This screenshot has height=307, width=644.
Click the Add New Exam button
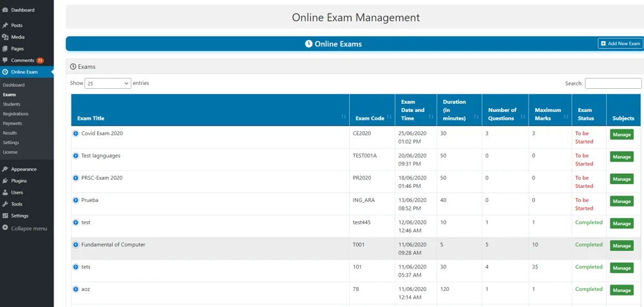620,44
